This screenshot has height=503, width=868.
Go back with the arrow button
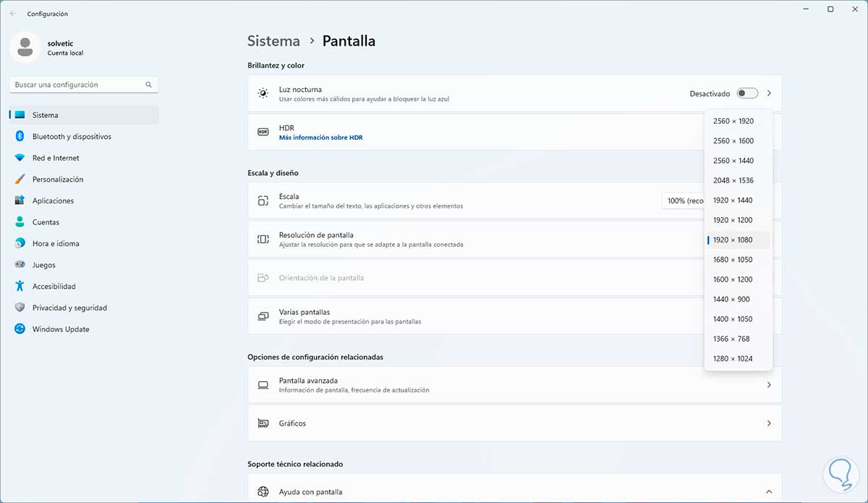pyautogui.click(x=13, y=14)
